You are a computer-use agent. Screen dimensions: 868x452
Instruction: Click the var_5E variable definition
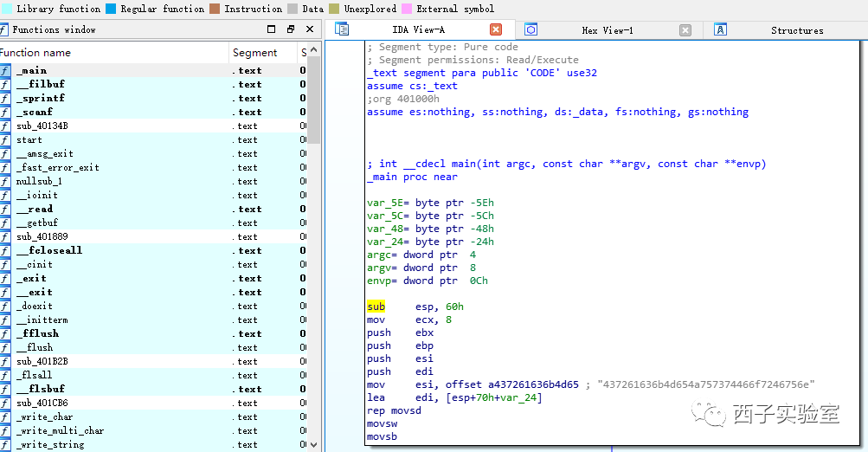pos(430,203)
